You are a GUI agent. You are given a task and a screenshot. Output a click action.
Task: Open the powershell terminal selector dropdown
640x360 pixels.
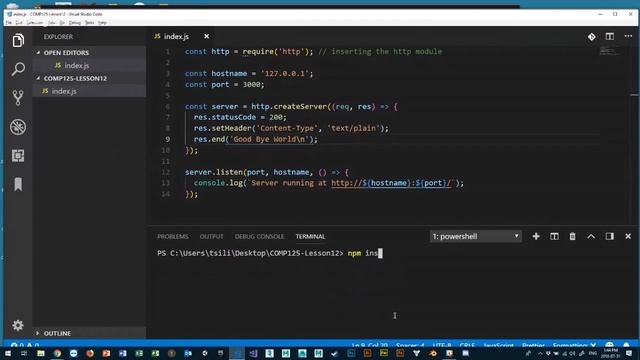(476, 236)
